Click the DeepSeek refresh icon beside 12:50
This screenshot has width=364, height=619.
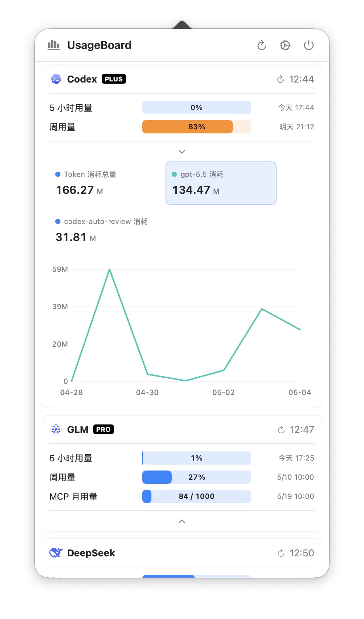tap(281, 553)
